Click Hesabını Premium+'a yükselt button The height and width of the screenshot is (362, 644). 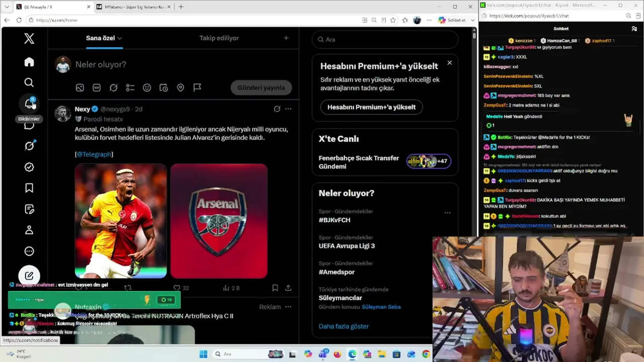pos(371,107)
